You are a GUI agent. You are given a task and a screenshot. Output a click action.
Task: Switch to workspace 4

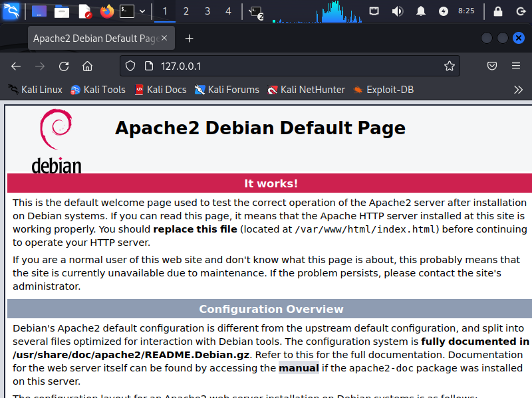pyautogui.click(x=228, y=11)
